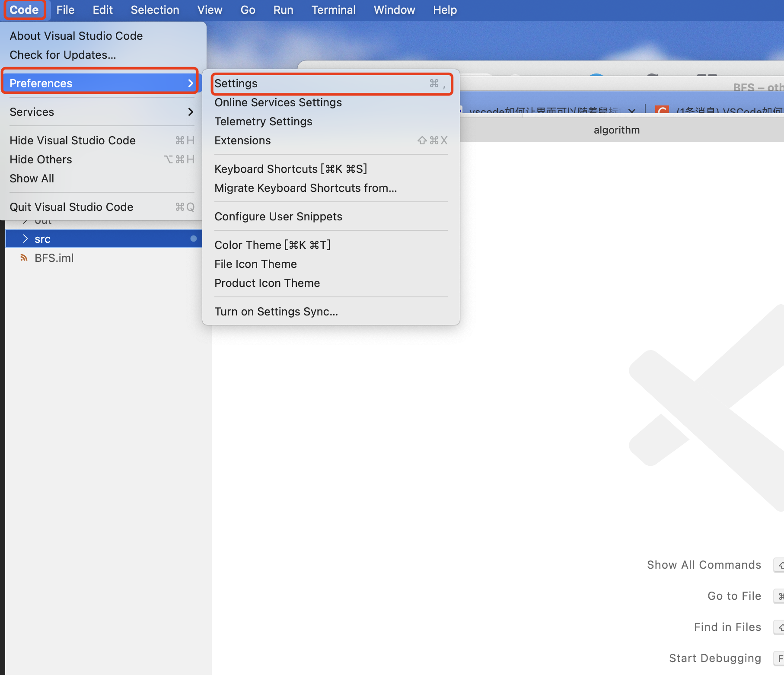
Task: Open the Preferences submenu
Action: [103, 83]
